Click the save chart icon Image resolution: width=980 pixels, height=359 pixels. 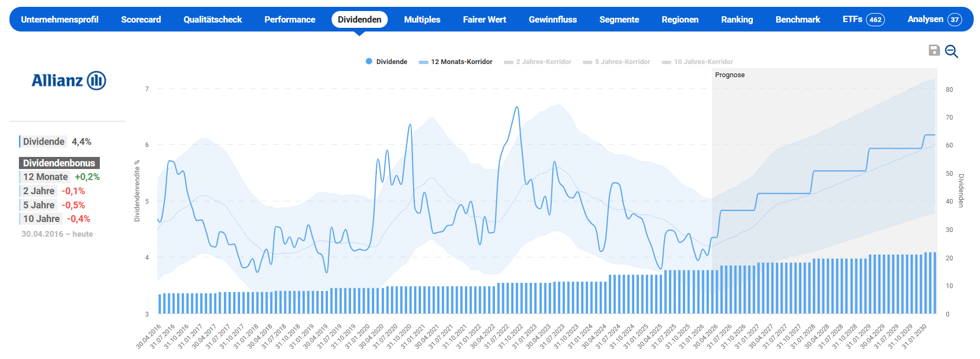point(934,50)
